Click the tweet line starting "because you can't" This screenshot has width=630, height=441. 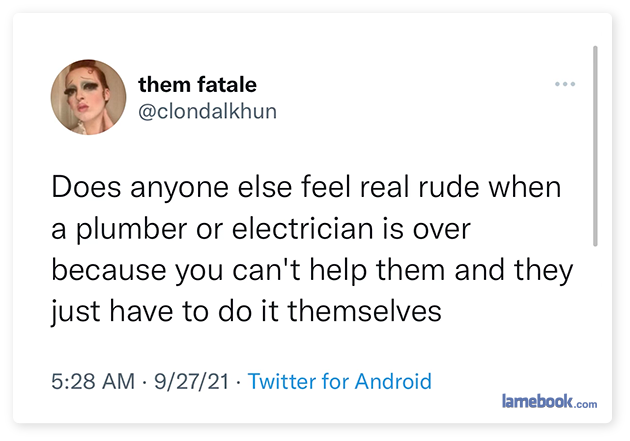(x=311, y=270)
